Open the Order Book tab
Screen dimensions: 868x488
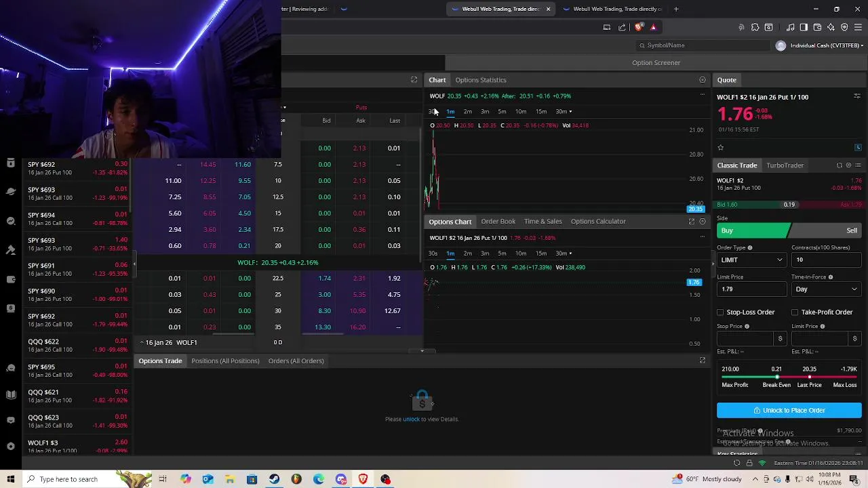click(498, 221)
